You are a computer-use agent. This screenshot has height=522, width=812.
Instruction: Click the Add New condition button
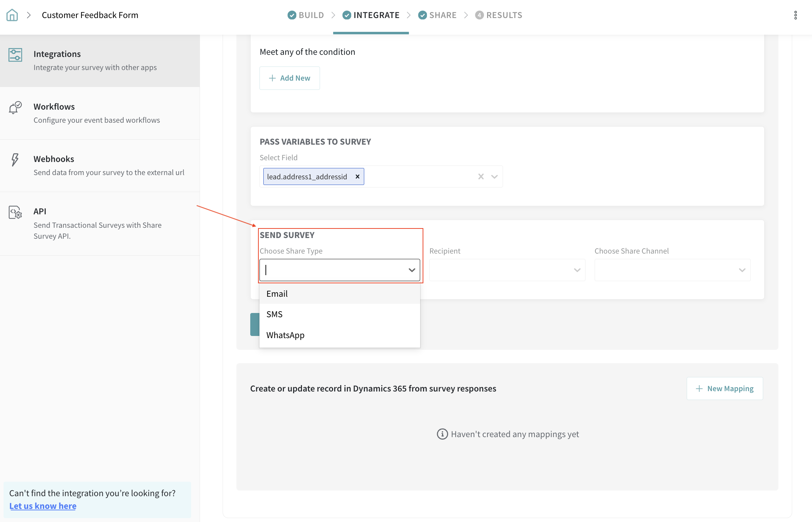click(x=290, y=78)
